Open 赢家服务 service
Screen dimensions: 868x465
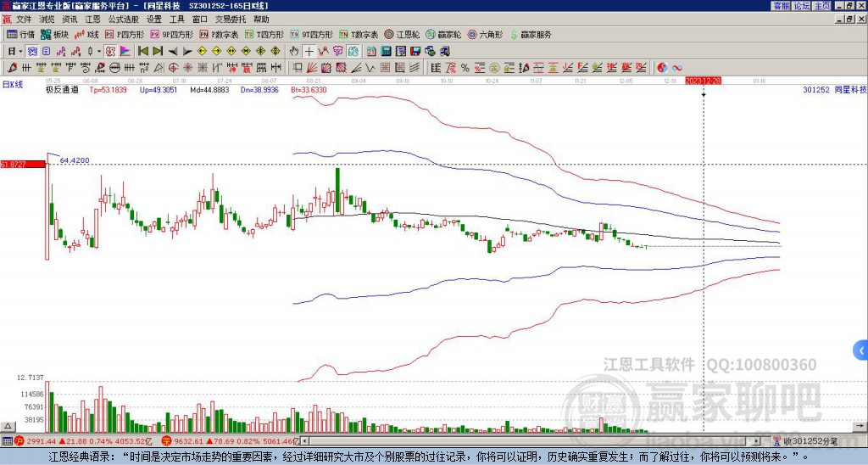[531, 34]
